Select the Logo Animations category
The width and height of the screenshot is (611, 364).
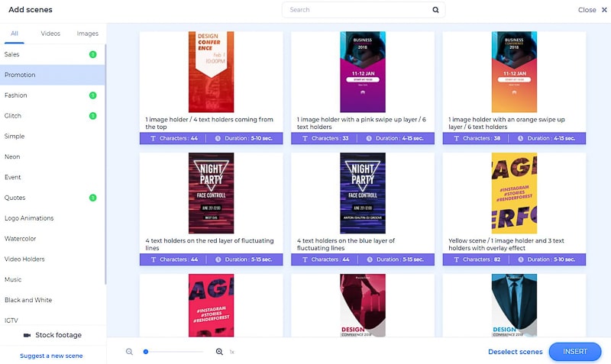pyautogui.click(x=29, y=218)
